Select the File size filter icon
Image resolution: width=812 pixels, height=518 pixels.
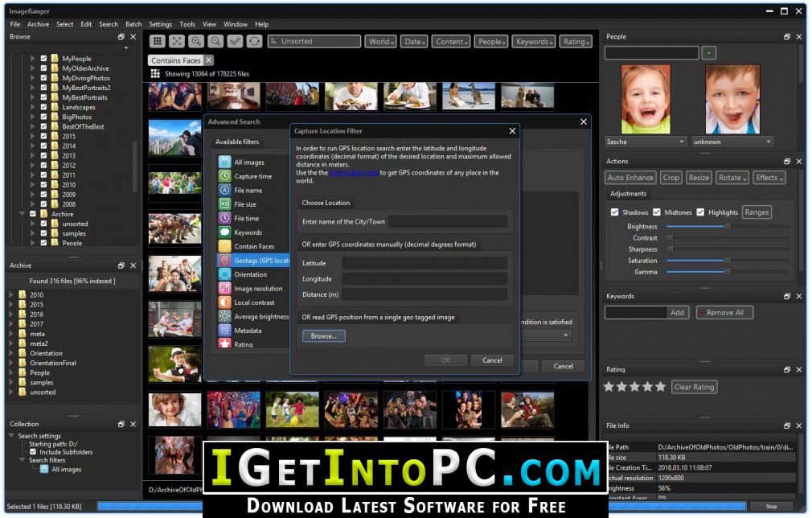(x=225, y=204)
